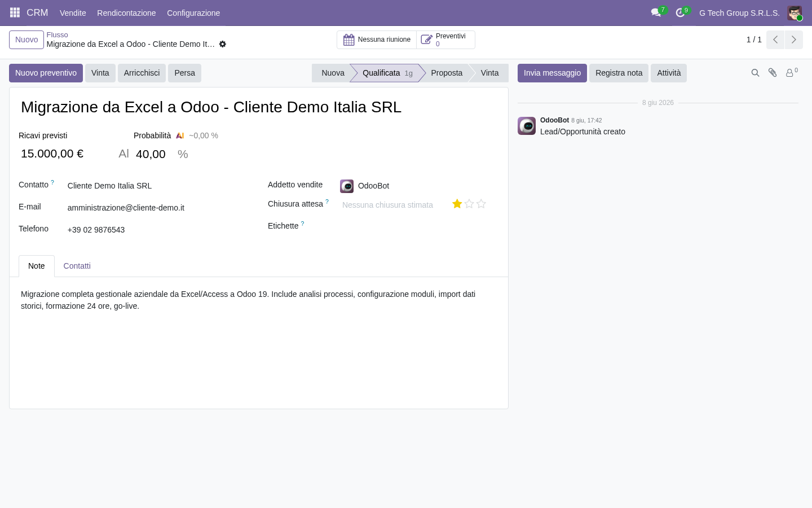Mark opportunity as Persa

click(184, 73)
